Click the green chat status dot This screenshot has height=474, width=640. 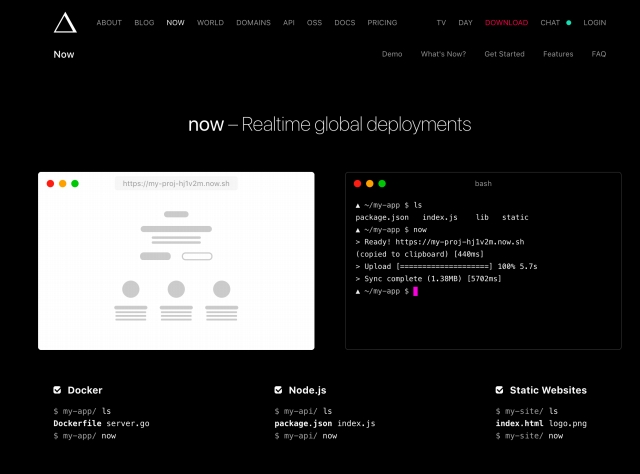coord(569,22)
